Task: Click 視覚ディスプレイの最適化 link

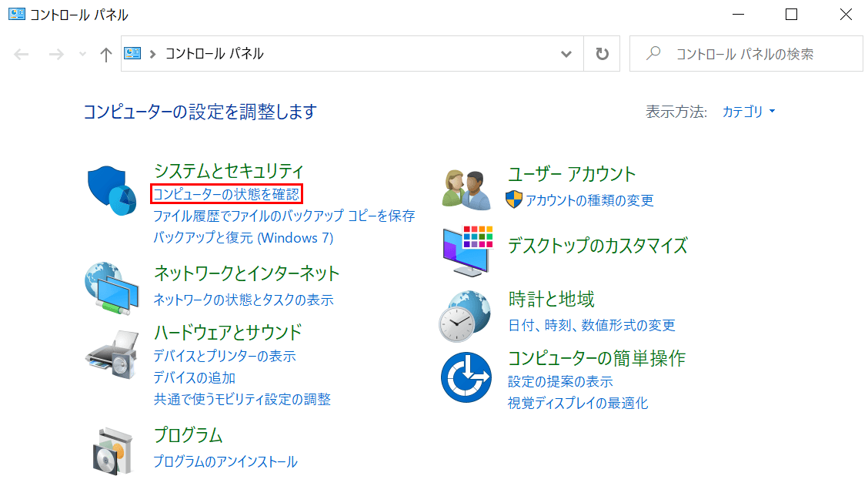Action: (x=578, y=403)
